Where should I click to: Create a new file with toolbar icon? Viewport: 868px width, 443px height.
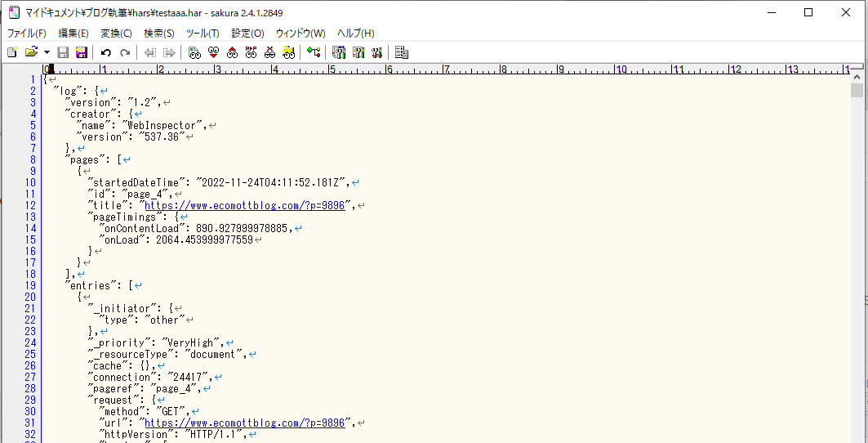[12, 52]
